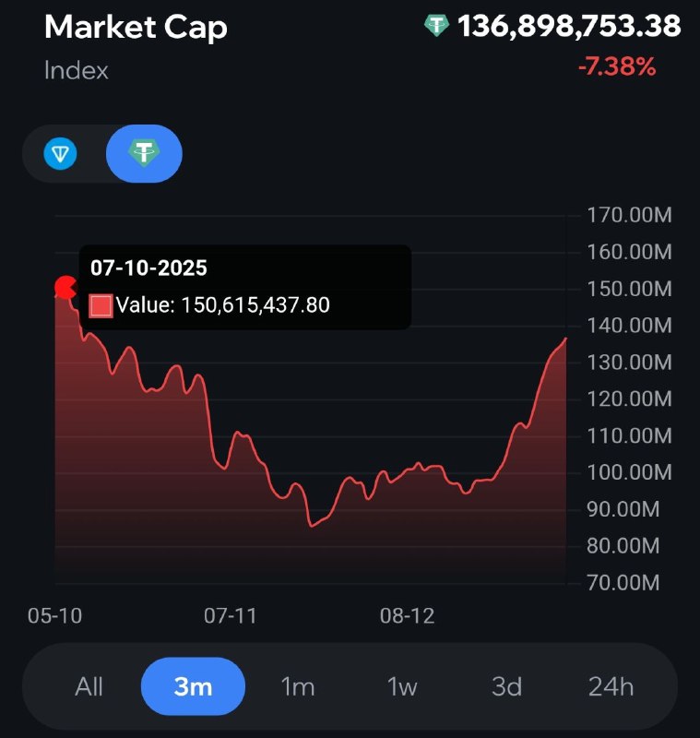Click Tether icon beside market cap value
This screenshot has width=700, height=738.
coord(436,26)
